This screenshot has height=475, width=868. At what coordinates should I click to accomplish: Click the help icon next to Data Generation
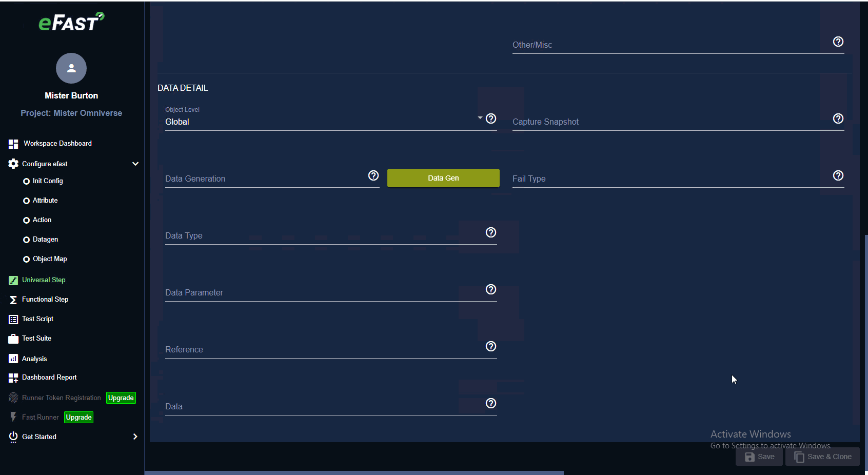tap(373, 175)
